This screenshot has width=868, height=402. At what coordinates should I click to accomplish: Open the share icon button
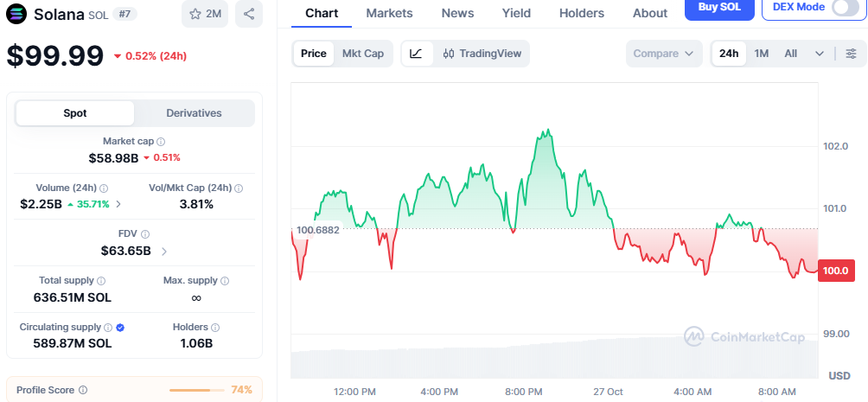(x=249, y=14)
